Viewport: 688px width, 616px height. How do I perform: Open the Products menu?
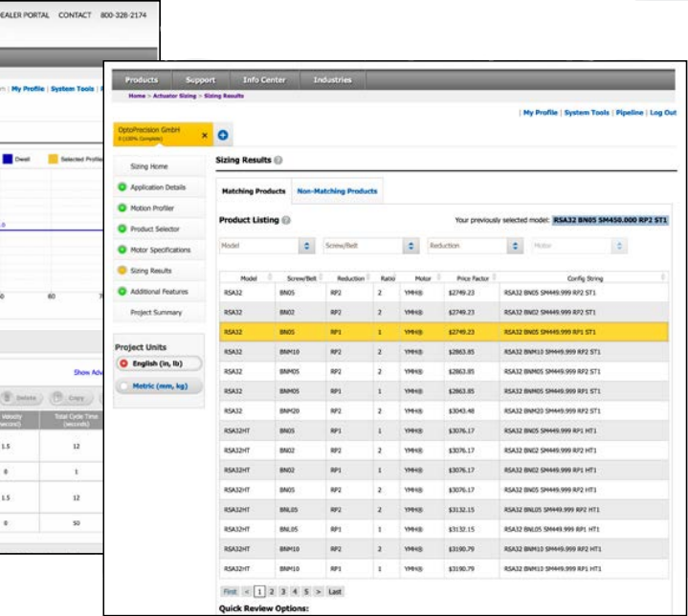(x=142, y=80)
